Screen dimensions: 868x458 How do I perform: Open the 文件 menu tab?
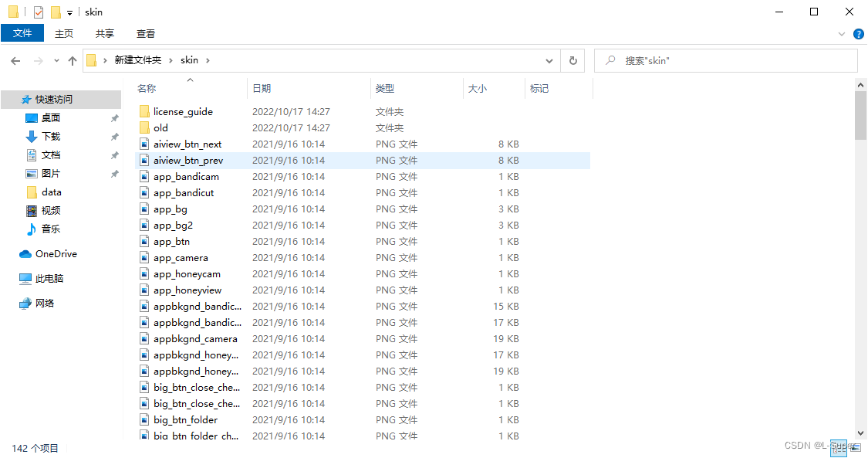pyautogui.click(x=22, y=33)
